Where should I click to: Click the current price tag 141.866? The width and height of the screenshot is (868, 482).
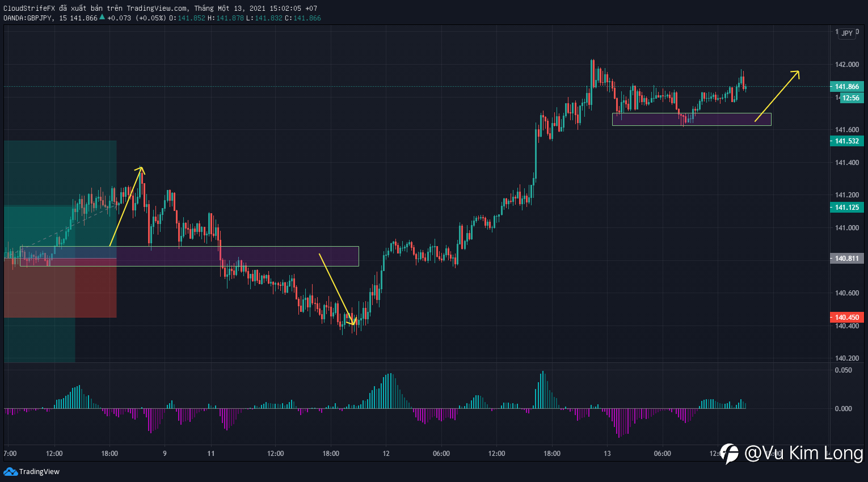point(847,87)
